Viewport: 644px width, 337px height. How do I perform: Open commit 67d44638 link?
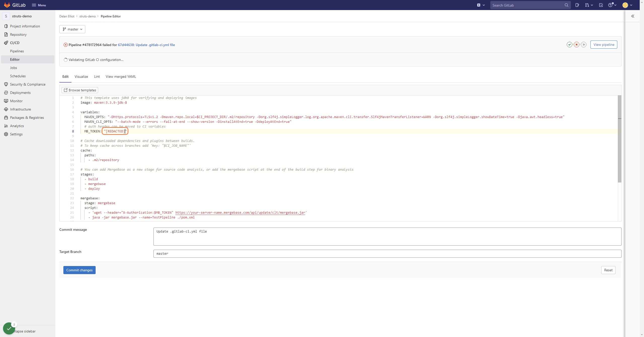[x=146, y=45]
